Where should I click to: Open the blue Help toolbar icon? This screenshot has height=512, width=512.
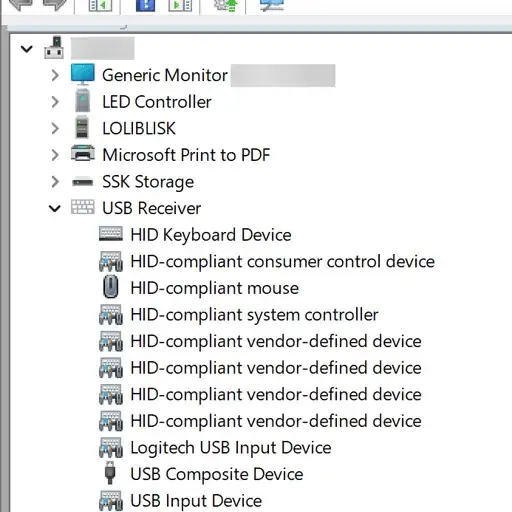tap(146, 5)
